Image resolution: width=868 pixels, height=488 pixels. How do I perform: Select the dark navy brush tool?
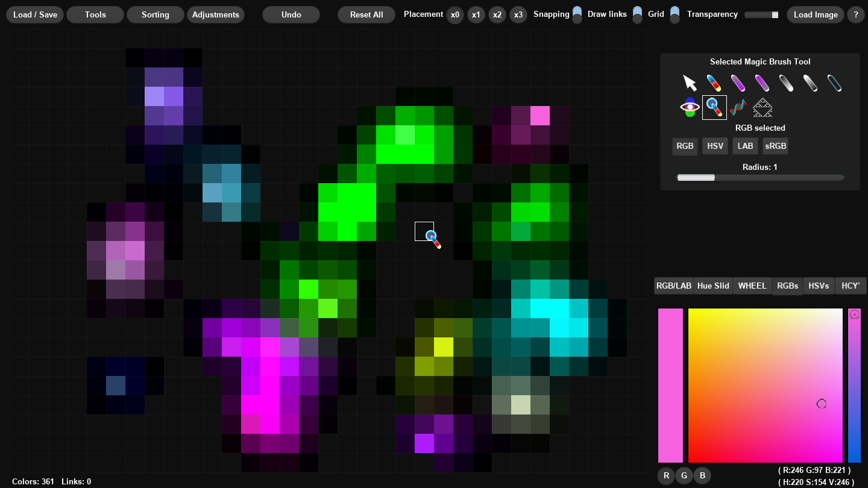coord(834,83)
